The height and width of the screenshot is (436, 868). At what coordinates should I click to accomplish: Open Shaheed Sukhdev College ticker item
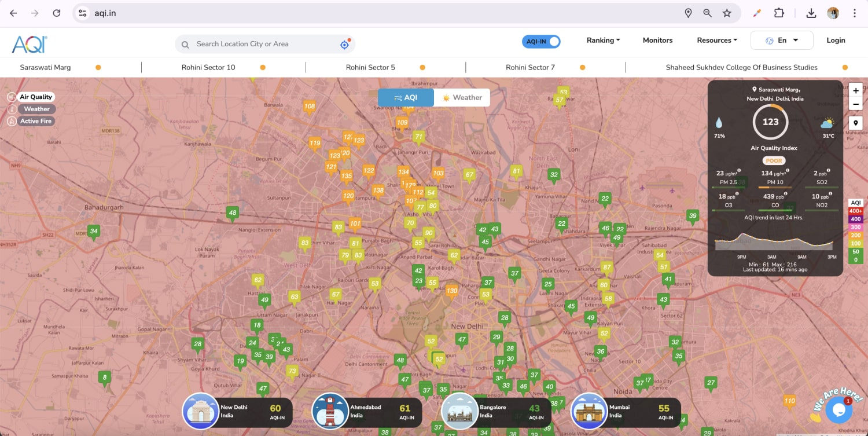tap(741, 68)
